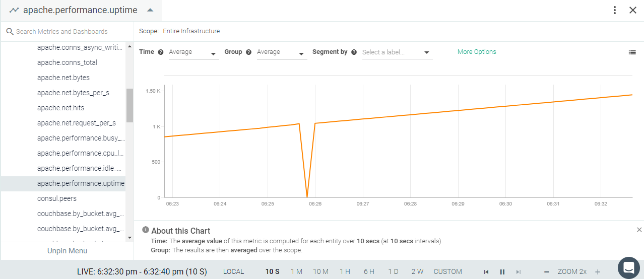The height and width of the screenshot is (279, 644).
Task: Open the Group aggregation Average dropdown
Action: click(282, 52)
